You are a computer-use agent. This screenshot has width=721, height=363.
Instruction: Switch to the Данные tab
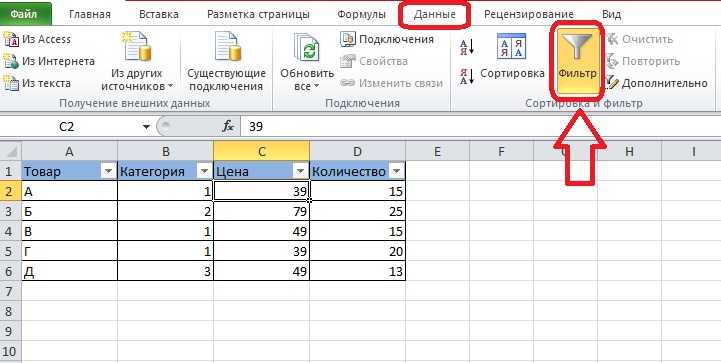coord(435,14)
